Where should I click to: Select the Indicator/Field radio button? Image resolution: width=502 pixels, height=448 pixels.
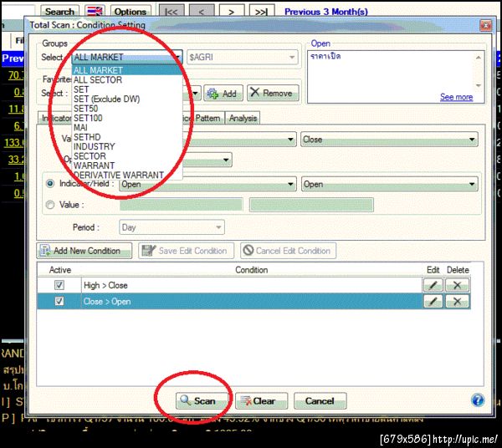[x=50, y=184]
